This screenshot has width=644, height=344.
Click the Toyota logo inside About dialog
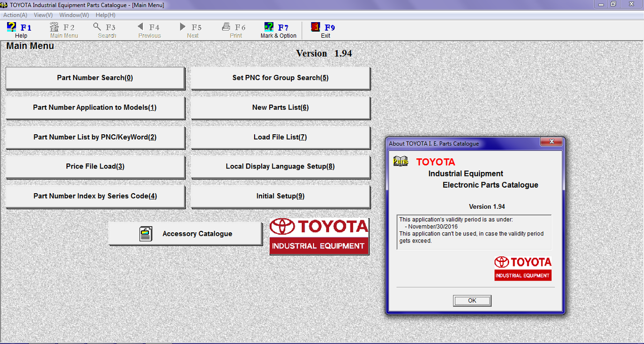click(523, 268)
